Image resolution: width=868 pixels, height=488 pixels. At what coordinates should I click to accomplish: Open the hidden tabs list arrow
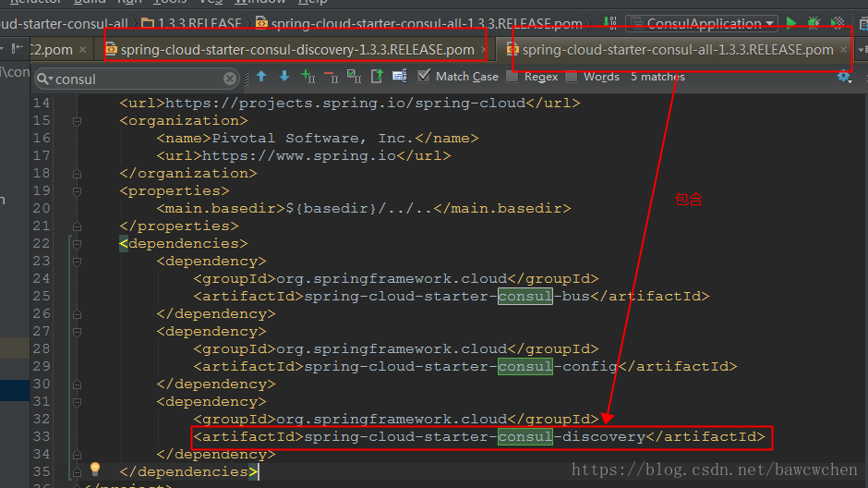(862, 50)
